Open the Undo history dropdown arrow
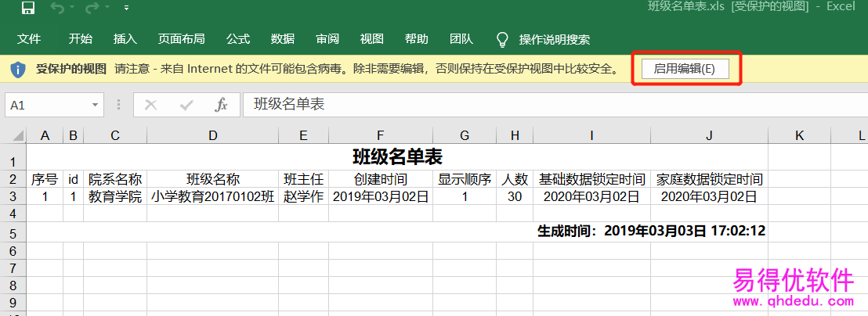Image resolution: width=868 pixels, height=316 pixels. click(x=73, y=9)
